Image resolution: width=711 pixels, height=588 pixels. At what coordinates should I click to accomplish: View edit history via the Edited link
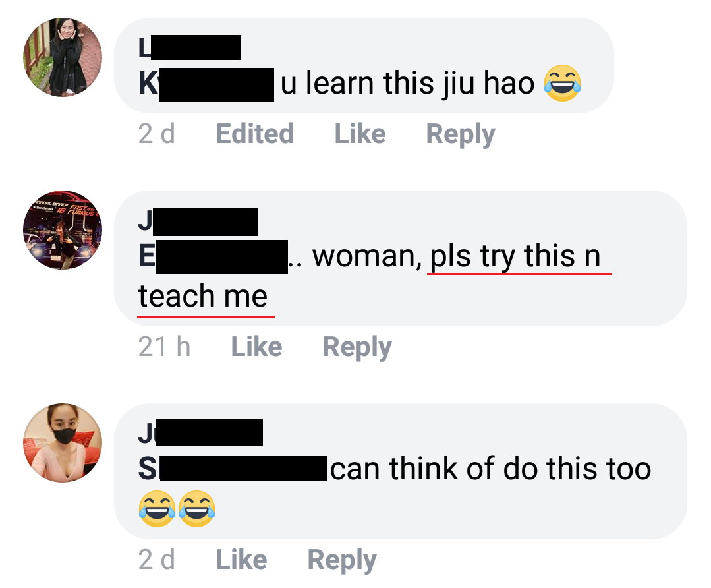point(254,134)
